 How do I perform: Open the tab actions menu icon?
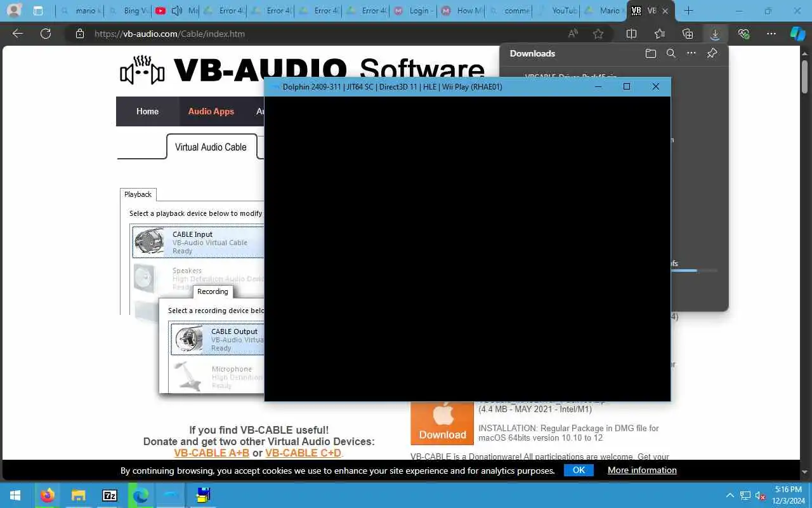click(x=38, y=11)
